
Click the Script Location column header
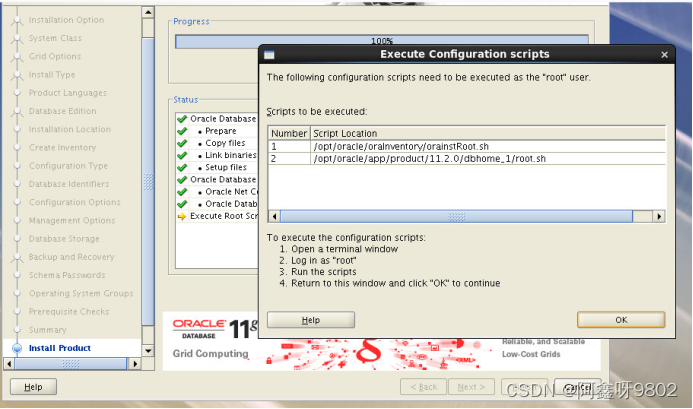[x=488, y=133]
